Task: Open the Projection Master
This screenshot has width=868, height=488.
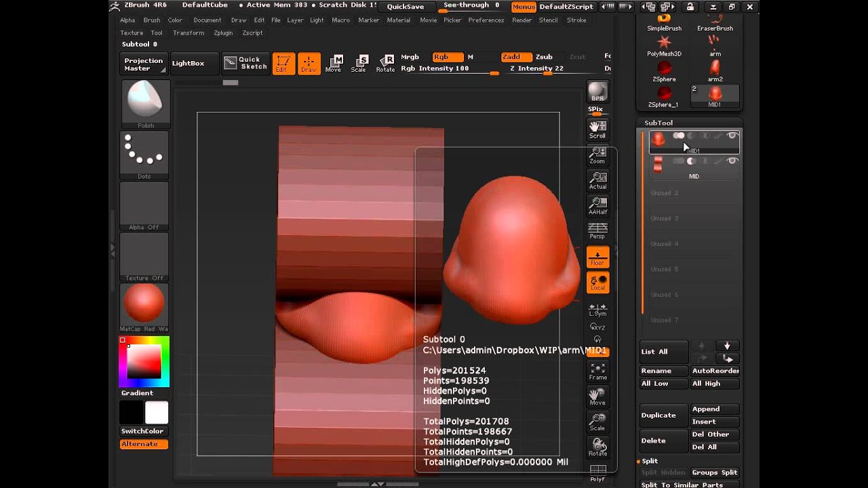Action: tap(144, 64)
